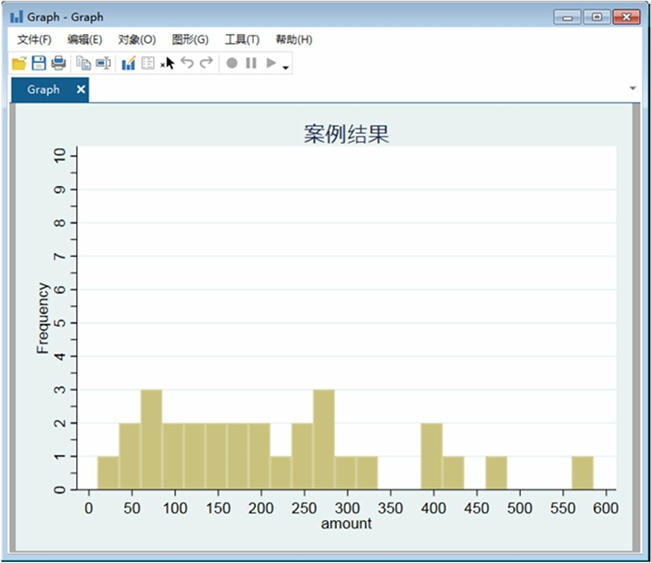Click the 300 label on the amount axis
The height and width of the screenshot is (563, 651).
pos(348,508)
